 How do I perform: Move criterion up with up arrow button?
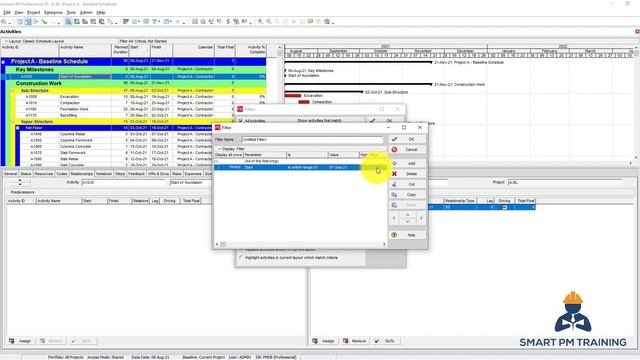[x=407, y=215]
